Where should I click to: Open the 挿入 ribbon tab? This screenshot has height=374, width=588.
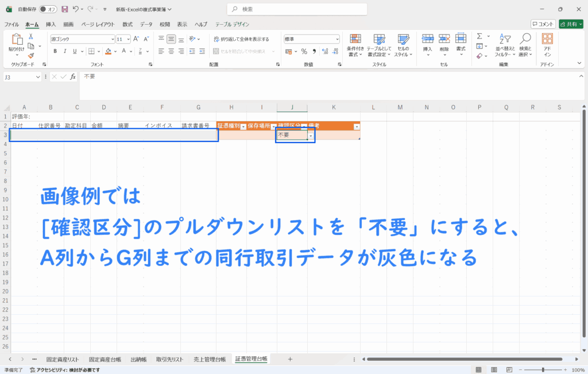click(51, 25)
